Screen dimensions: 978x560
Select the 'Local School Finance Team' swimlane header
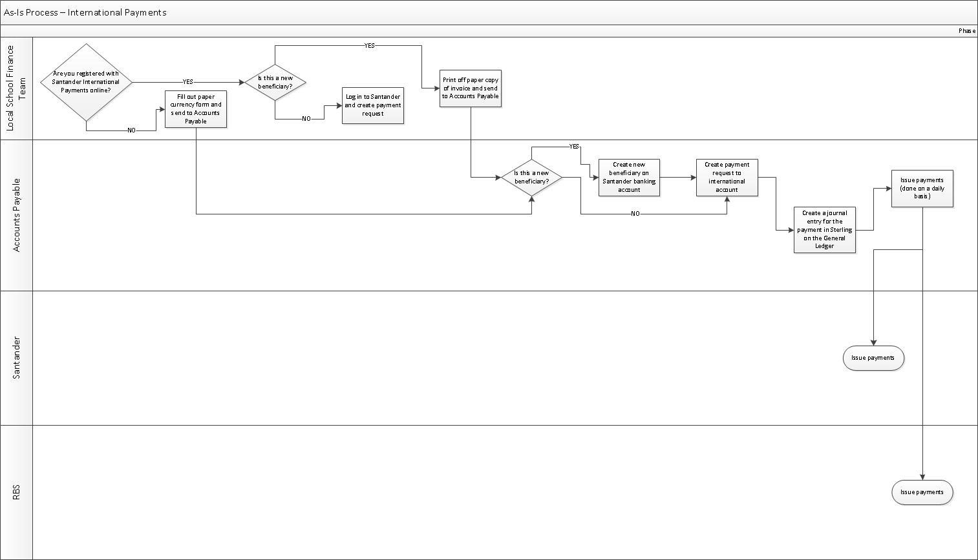pos(16,88)
